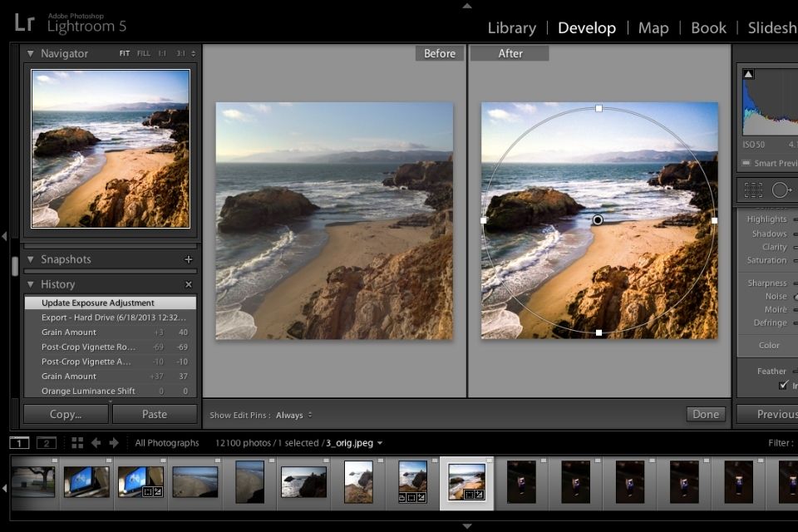Click the After view label
This screenshot has height=532, width=798.
point(510,53)
